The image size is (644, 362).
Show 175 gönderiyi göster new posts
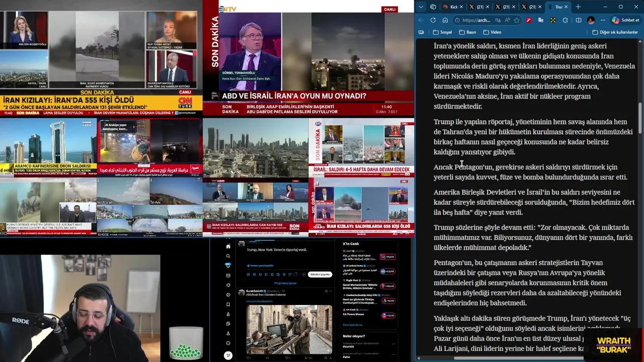[x=285, y=283]
